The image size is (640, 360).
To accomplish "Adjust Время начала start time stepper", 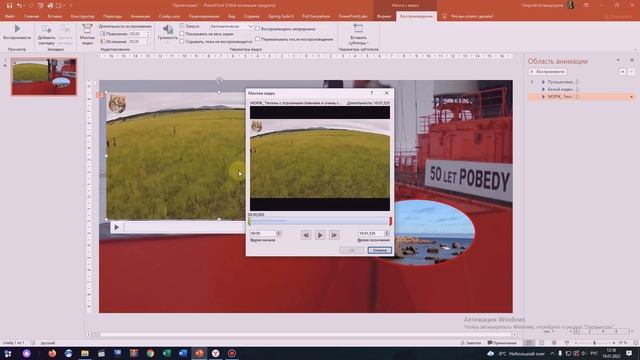I will coord(278,233).
